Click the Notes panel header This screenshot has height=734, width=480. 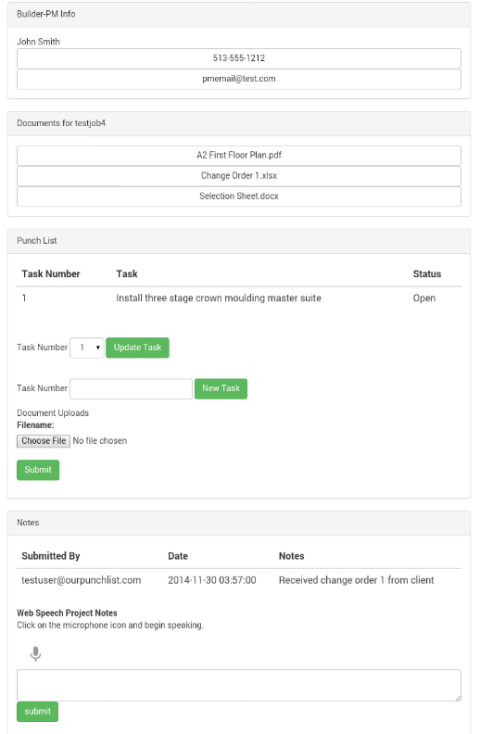(239, 523)
